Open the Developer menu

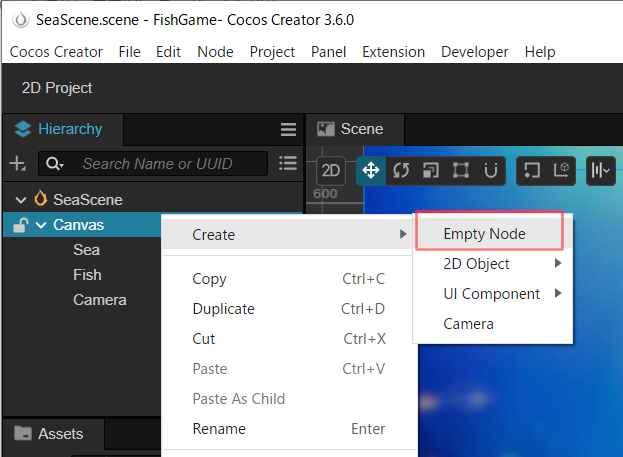[475, 52]
